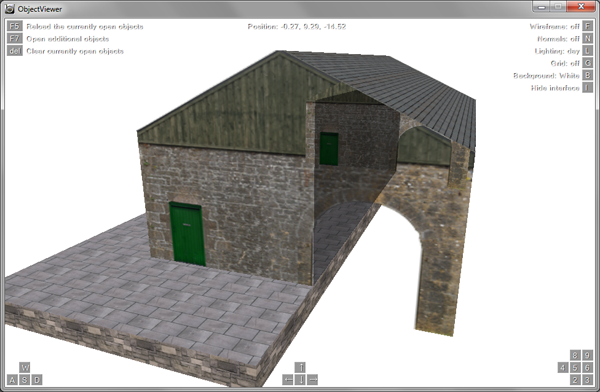The width and height of the screenshot is (600, 392).
Task: Click the W movement key icon
Action: click(24, 368)
